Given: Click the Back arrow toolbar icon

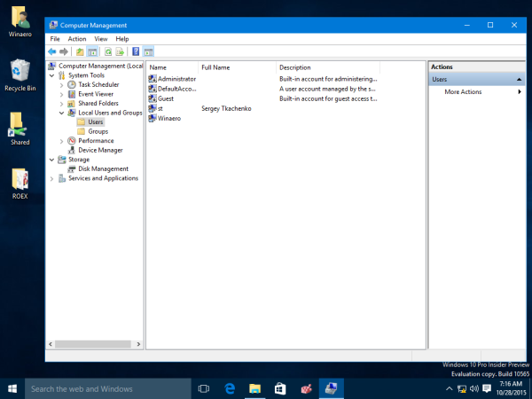Looking at the screenshot, I should 52,51.
